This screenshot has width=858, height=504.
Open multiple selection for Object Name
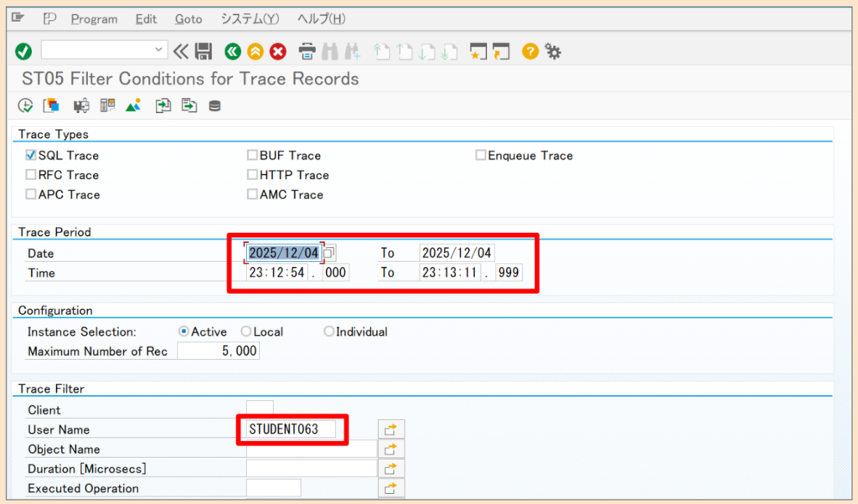pyautogui.click(x=391, y=448)
